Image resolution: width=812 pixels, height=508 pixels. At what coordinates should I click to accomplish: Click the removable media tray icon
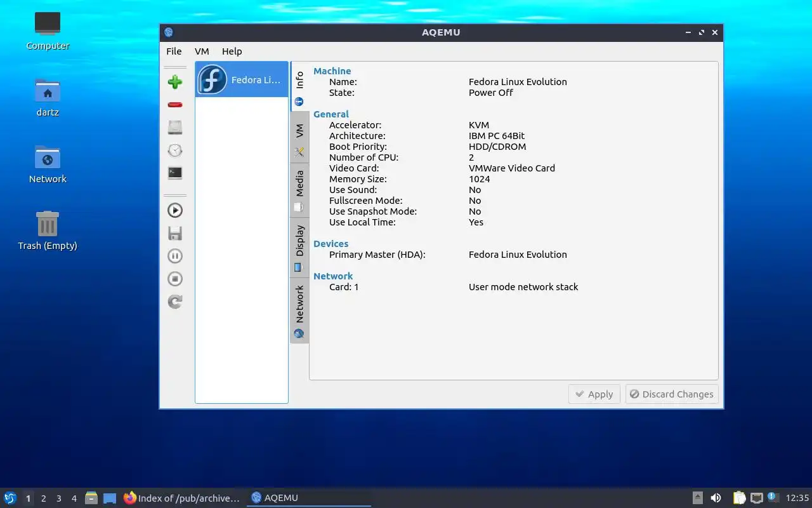(x=697, y=498)
